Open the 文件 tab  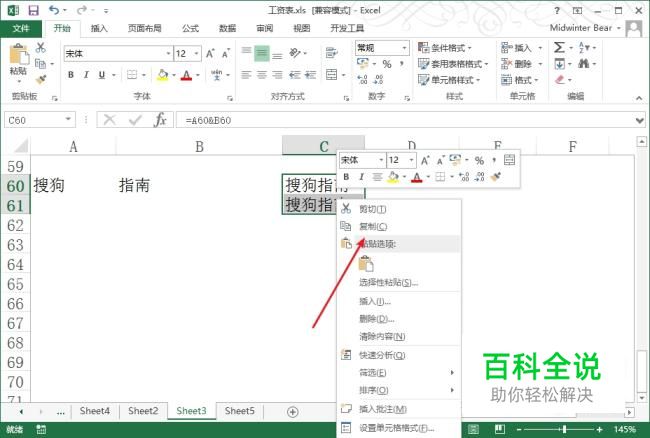pos(21,28)
